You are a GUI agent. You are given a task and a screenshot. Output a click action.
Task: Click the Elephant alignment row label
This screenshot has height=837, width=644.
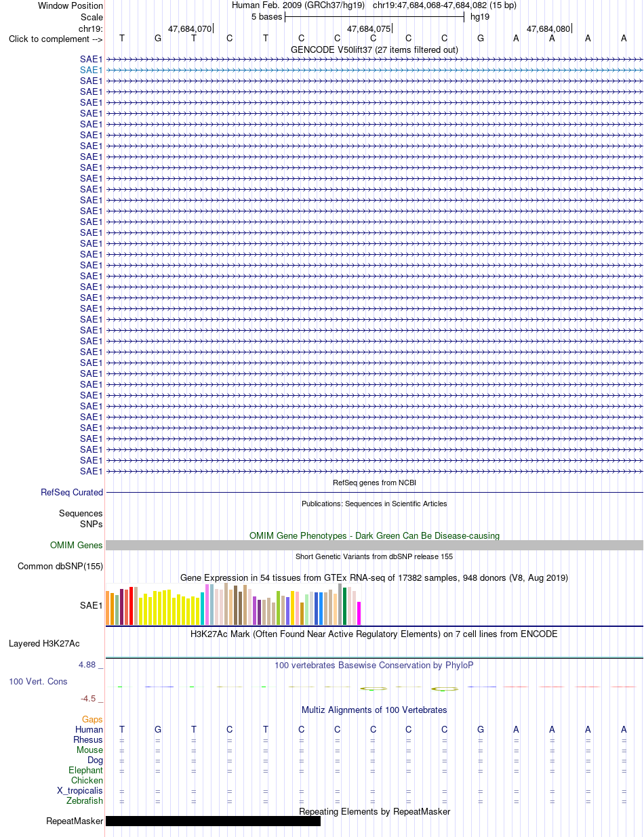coord(85,771)
